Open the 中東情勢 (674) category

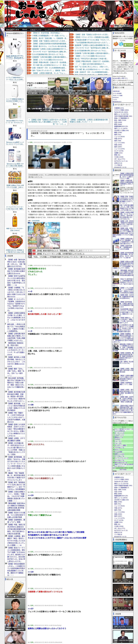coord(119,108)
